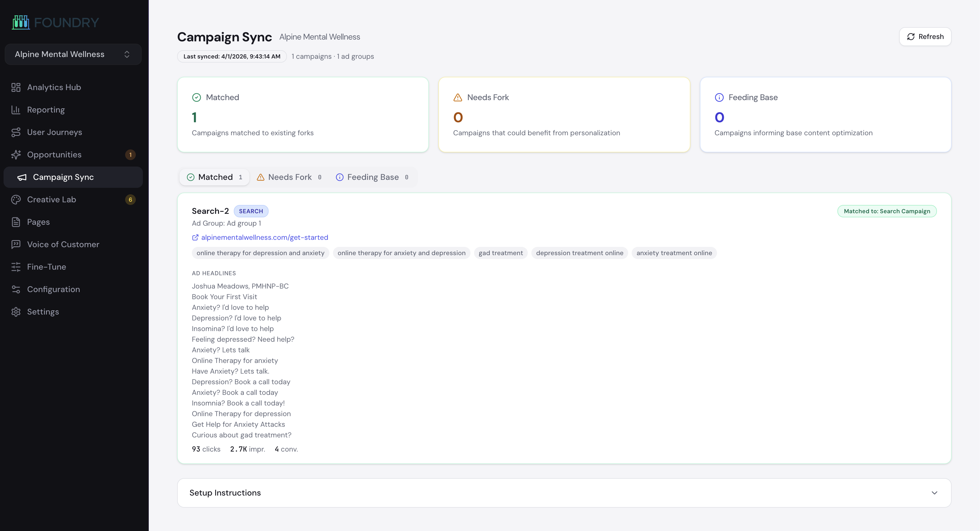
Task: Select the Campaign Sync megaphone icon
Action: click(22, 177)
